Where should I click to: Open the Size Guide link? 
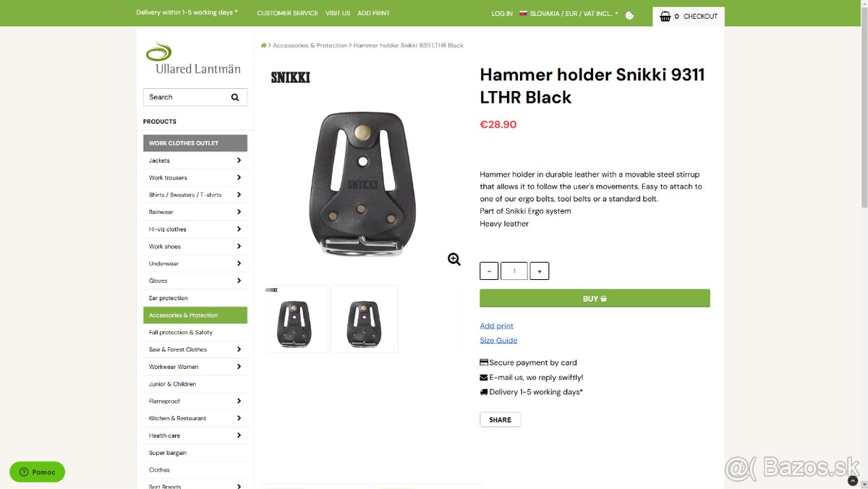[x=498, y=340]
